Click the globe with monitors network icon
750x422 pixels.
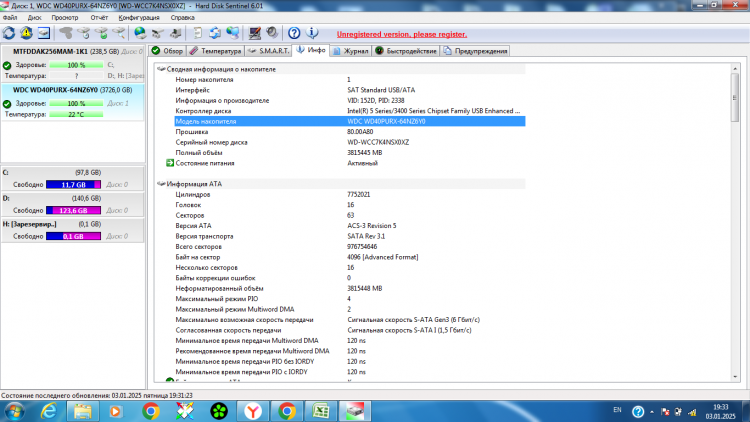(232, 33)
